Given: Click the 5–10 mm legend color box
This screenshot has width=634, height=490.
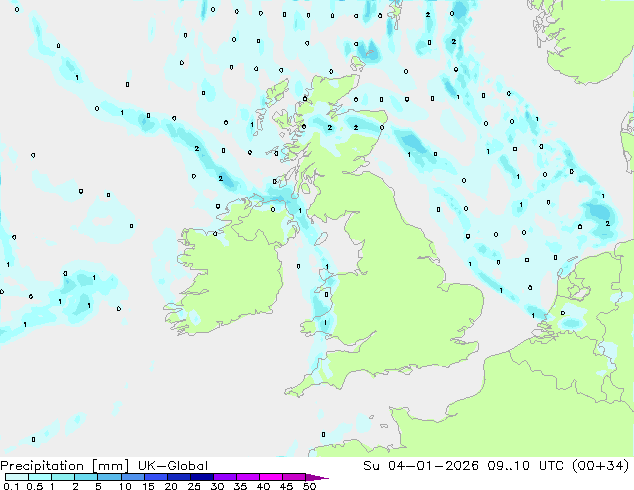Looking at the screenshot, I should coord(109,477).
